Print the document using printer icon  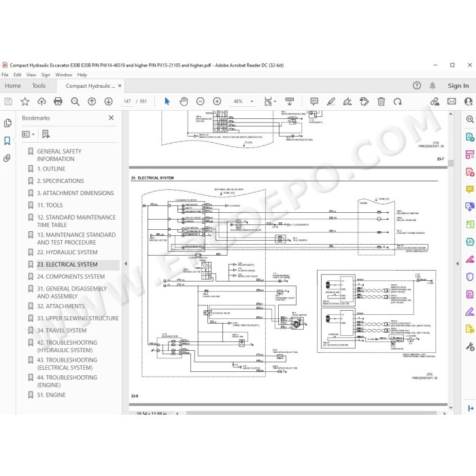(58, 101)
